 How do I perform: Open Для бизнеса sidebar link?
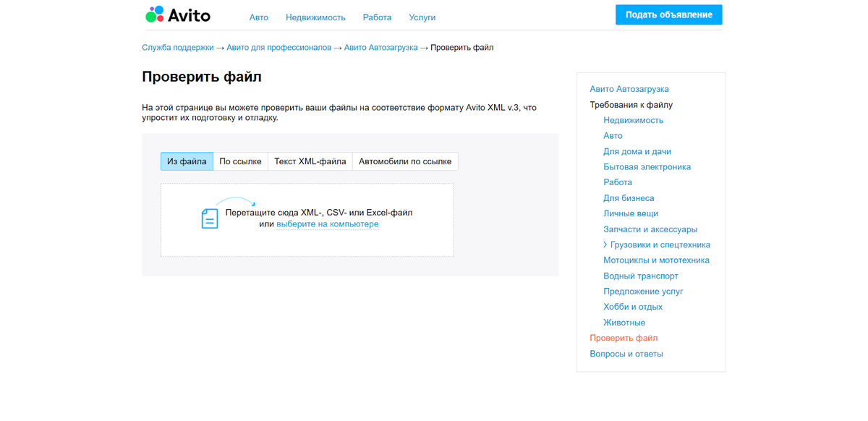[629, 198]
